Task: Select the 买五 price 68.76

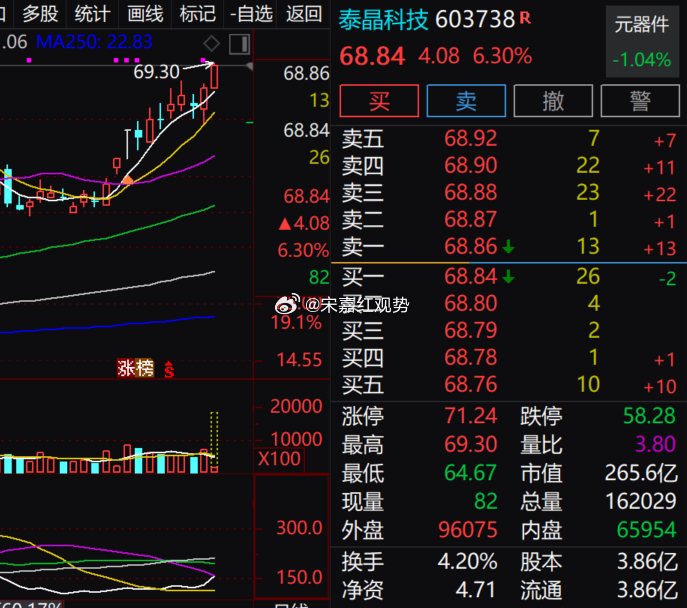Action: coord(471,385)
